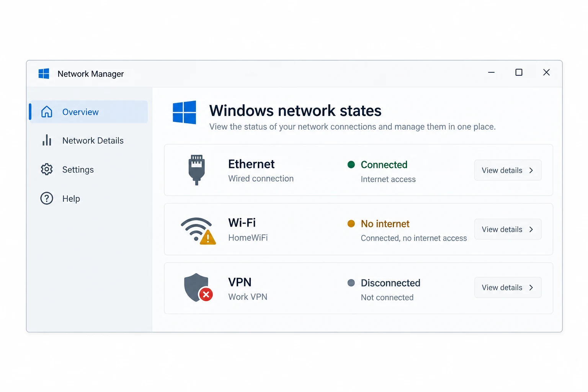Click the "No internet" status text

(x=385, y=224)
